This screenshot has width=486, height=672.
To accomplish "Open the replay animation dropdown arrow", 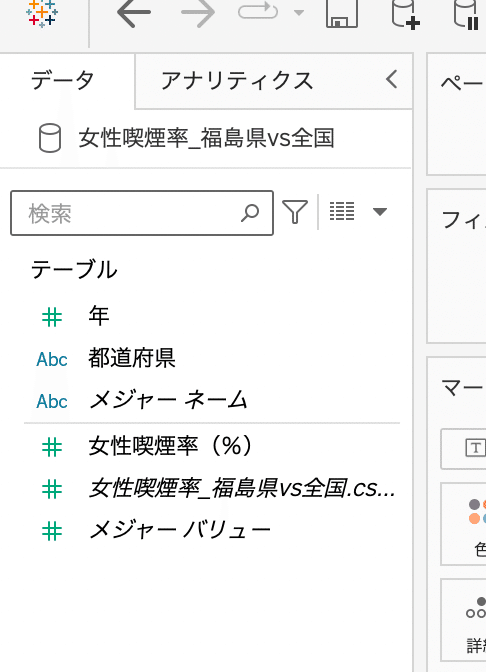I will pos(299,12).
